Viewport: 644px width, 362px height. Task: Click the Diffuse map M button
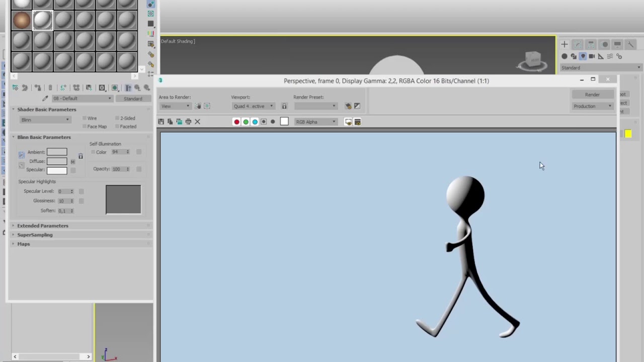click(72, 161)
